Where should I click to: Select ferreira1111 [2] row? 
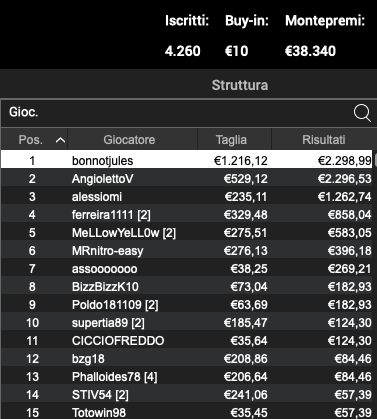tap(186, 215)
